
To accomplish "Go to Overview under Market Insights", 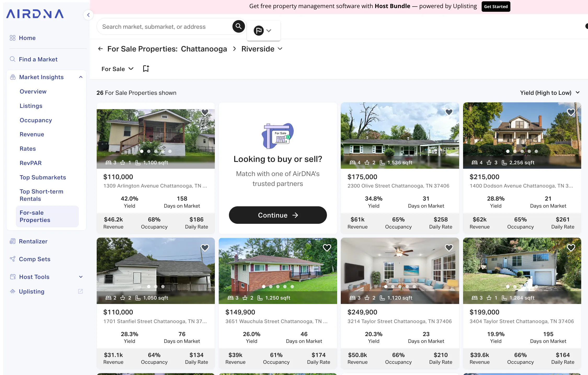I will pos(33,91).
